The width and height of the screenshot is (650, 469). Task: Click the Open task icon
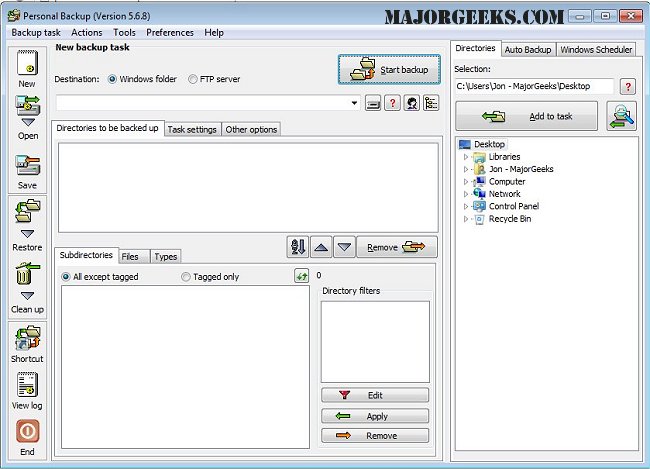pyautogui.click(x=27, y=106)
